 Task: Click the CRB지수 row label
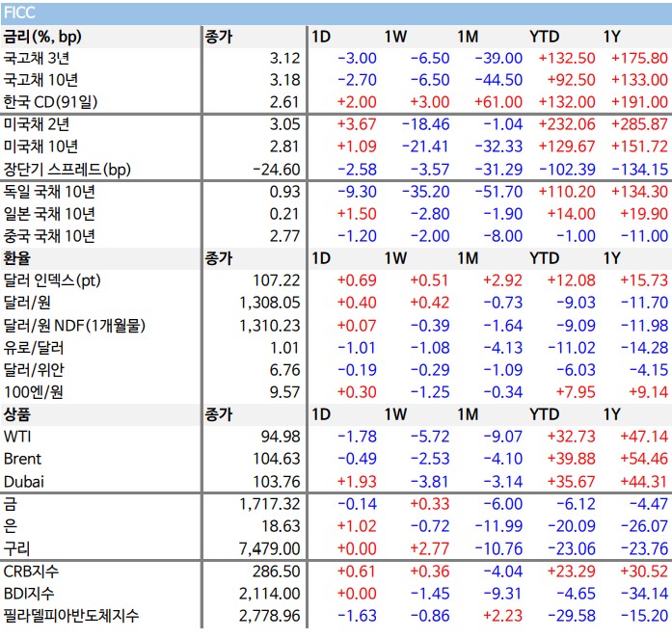click(31, 572)
